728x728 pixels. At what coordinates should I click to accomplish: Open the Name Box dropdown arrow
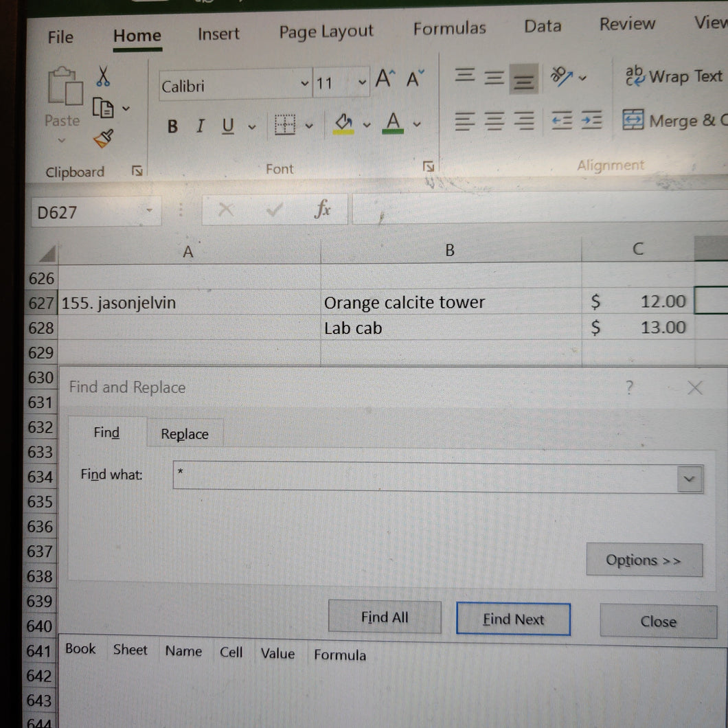click(x=149, y=210)
